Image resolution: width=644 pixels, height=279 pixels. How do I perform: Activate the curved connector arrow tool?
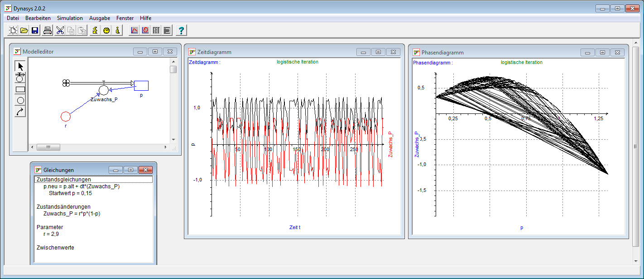[20, 111]
